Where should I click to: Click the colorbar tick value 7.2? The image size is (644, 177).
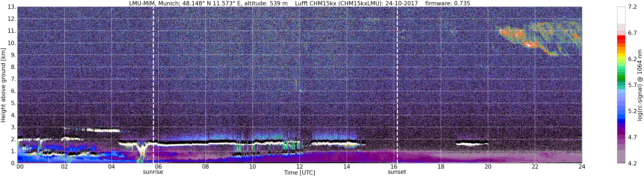point(632,7)
